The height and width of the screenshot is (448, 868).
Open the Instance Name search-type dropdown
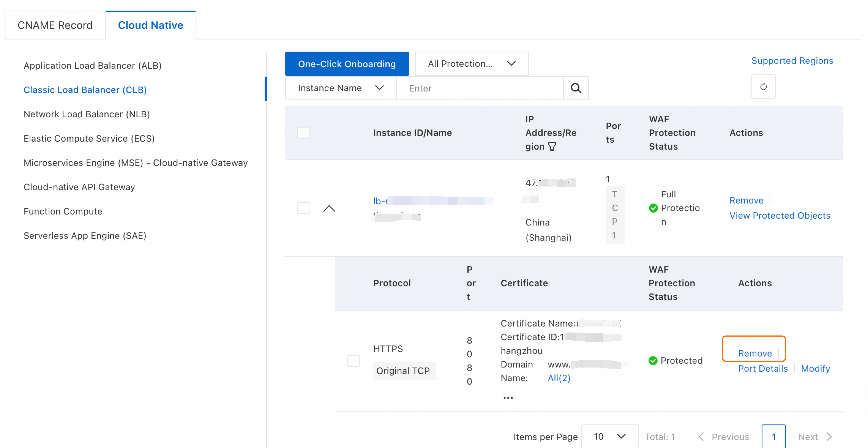(341, 88)
